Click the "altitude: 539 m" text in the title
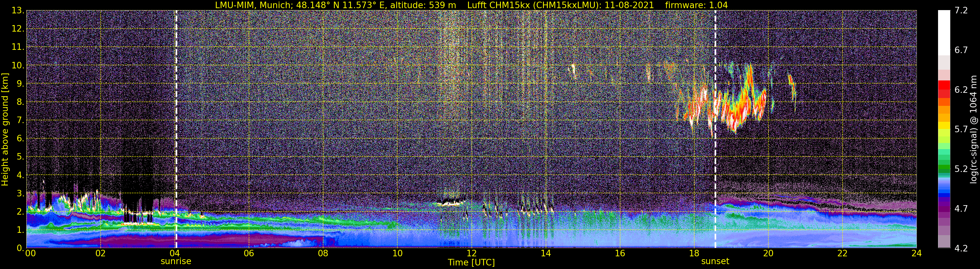 [x=423, y=5]
